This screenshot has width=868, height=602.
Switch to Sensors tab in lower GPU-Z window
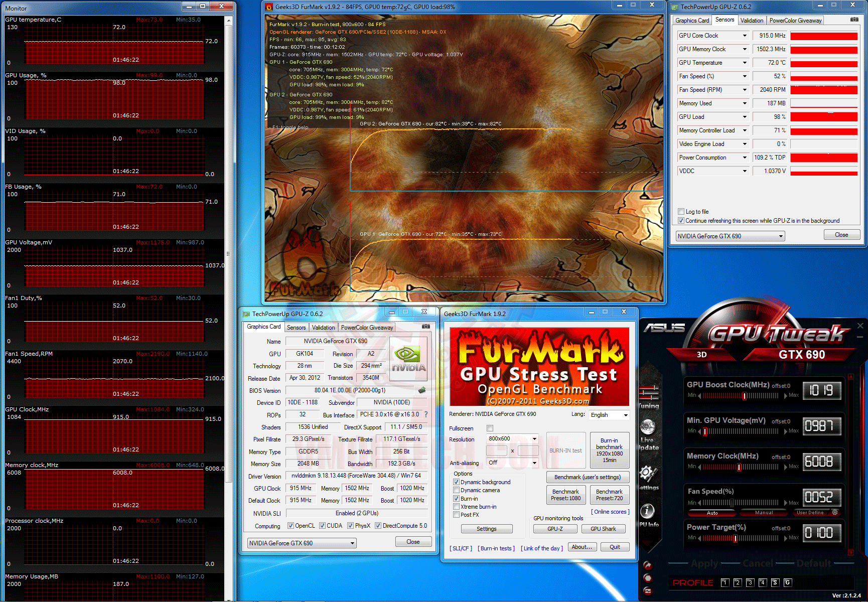pyautogui.click(x=296, y=328)
